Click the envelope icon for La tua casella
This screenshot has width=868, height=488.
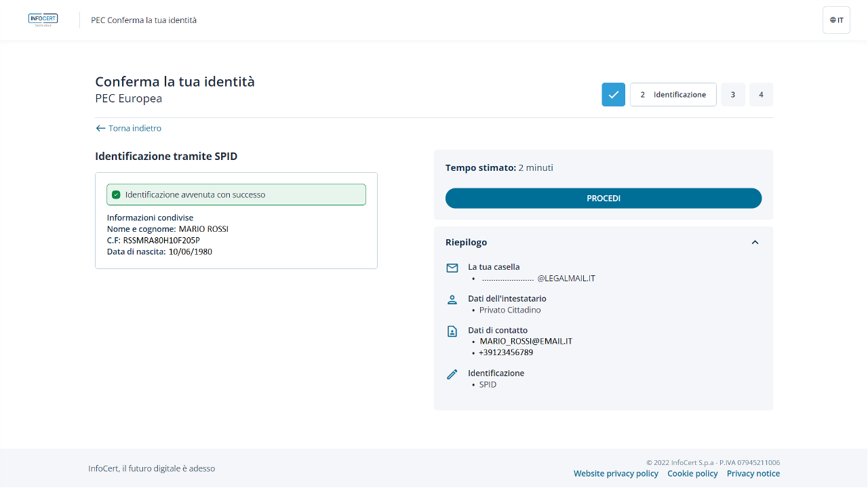click(x=452, y=268)
